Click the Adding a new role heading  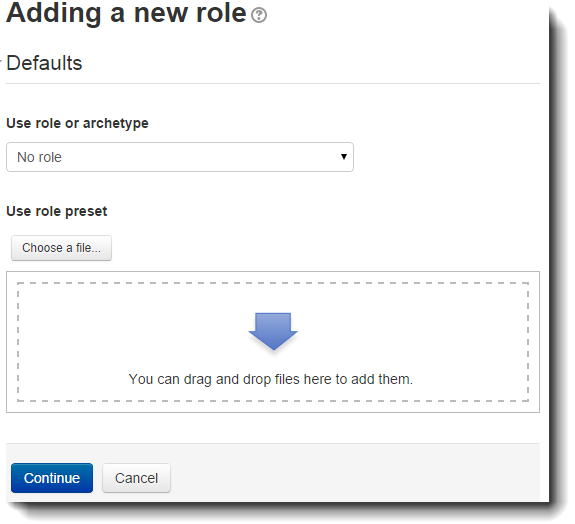126,13
